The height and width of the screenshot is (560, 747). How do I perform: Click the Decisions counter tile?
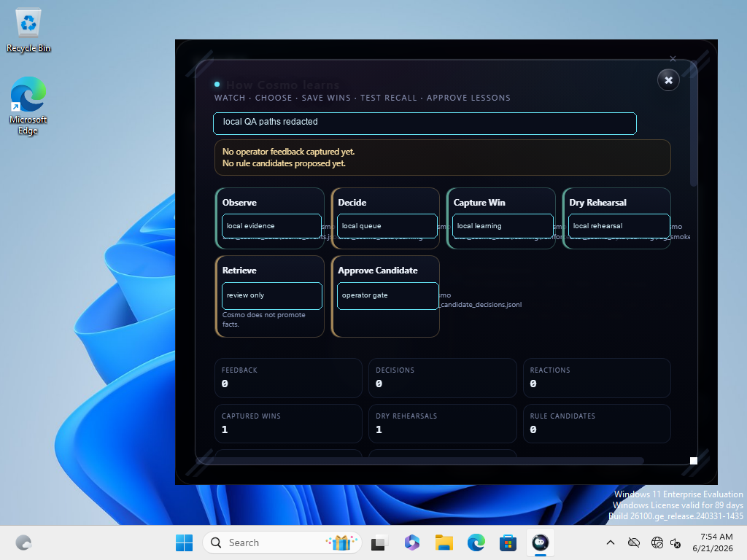click(x=443, y=378)
